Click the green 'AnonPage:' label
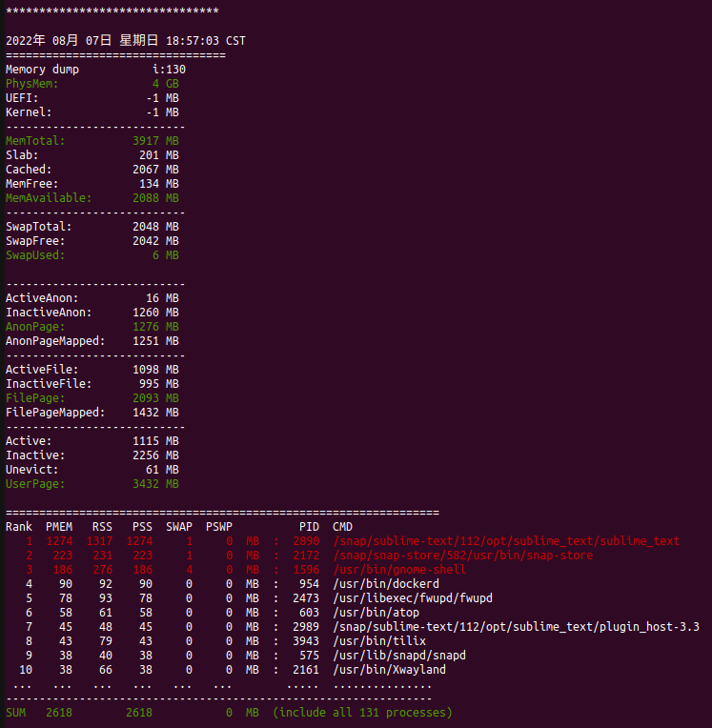Screen dimensions: 712x728 pos(35,327)
